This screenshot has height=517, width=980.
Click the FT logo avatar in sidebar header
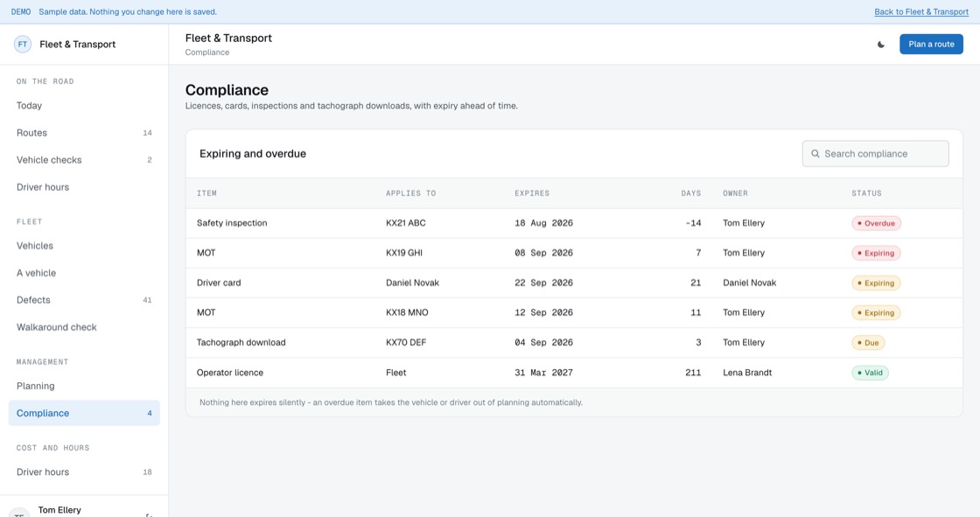click(23, 45)
